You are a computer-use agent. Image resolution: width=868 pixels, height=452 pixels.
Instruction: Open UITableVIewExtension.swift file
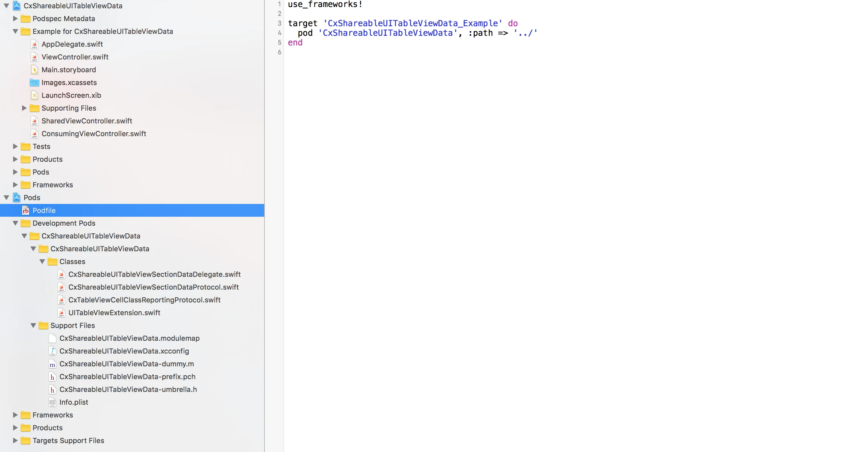coord(114,313)
